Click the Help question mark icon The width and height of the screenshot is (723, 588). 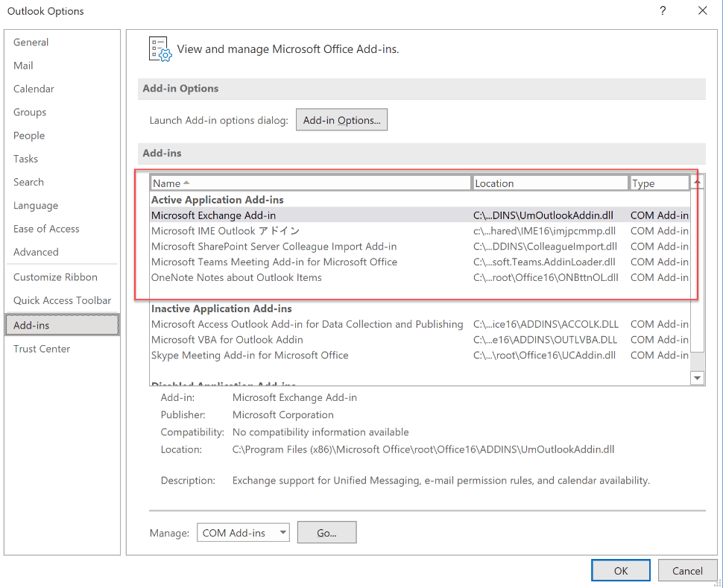(663, 10)
